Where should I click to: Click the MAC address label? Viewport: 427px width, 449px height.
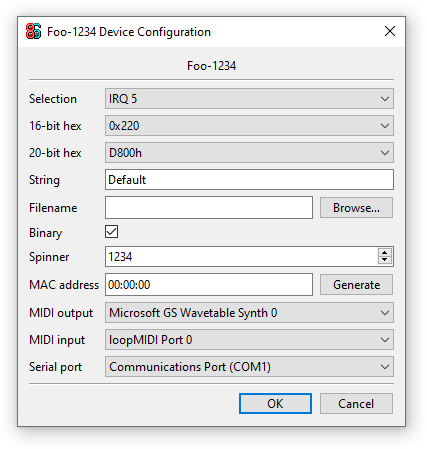coord(64,285)
